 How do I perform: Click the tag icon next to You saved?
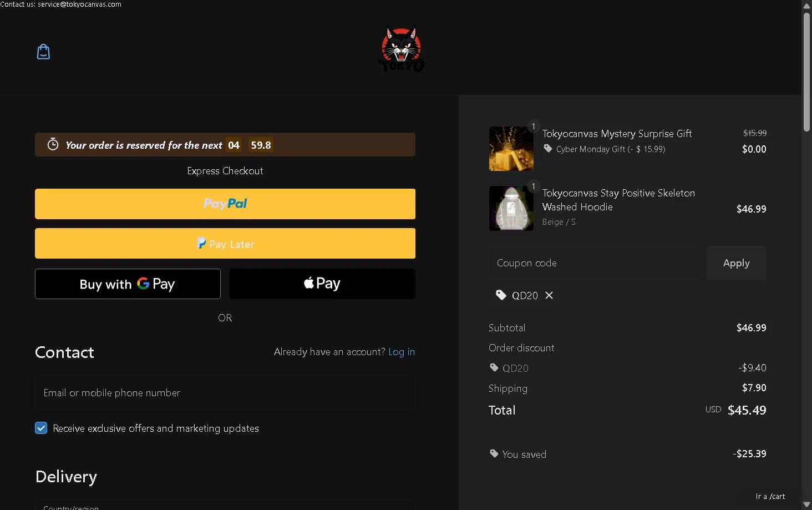494,454
